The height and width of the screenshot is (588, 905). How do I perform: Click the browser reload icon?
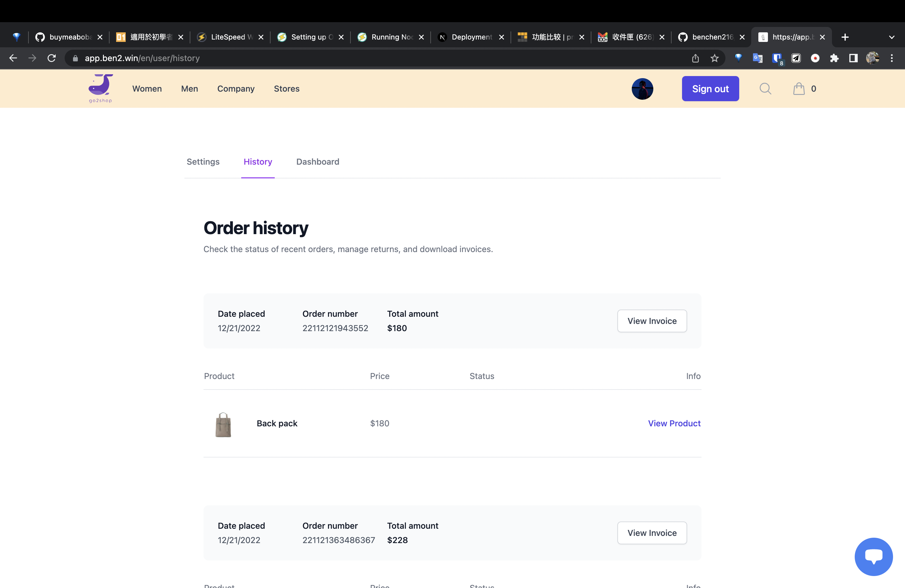[x=52, y=58]
